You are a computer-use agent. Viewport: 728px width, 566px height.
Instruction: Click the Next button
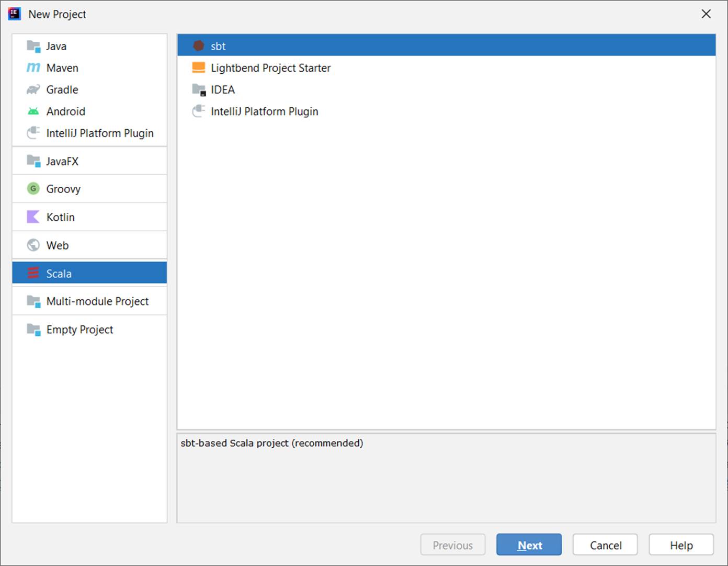(529, 545)
